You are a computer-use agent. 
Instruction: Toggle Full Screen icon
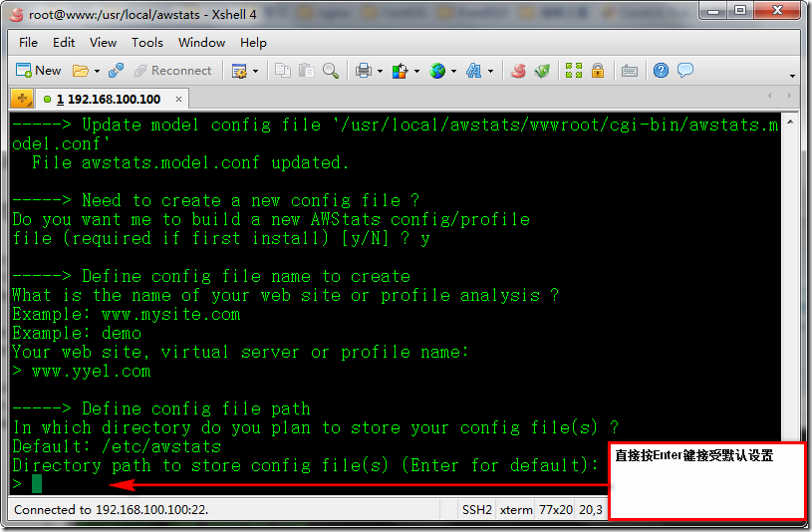(574, 71)
